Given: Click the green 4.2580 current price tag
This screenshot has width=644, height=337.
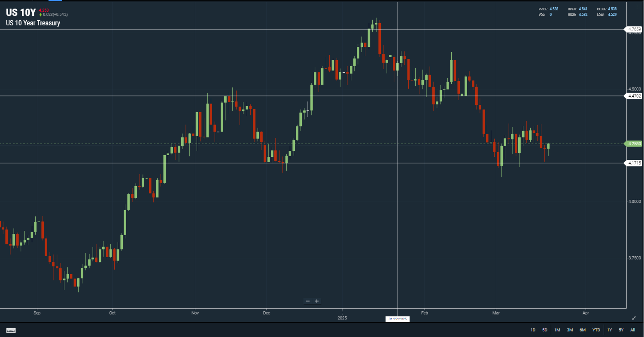Looking at the screenshot, I should [634, 144].
